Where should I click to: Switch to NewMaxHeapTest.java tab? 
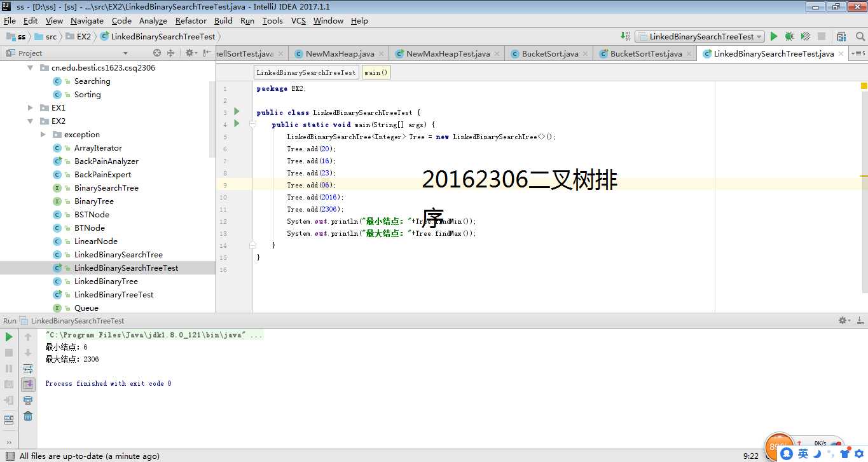pyautogui.click(x=448, y=54)
